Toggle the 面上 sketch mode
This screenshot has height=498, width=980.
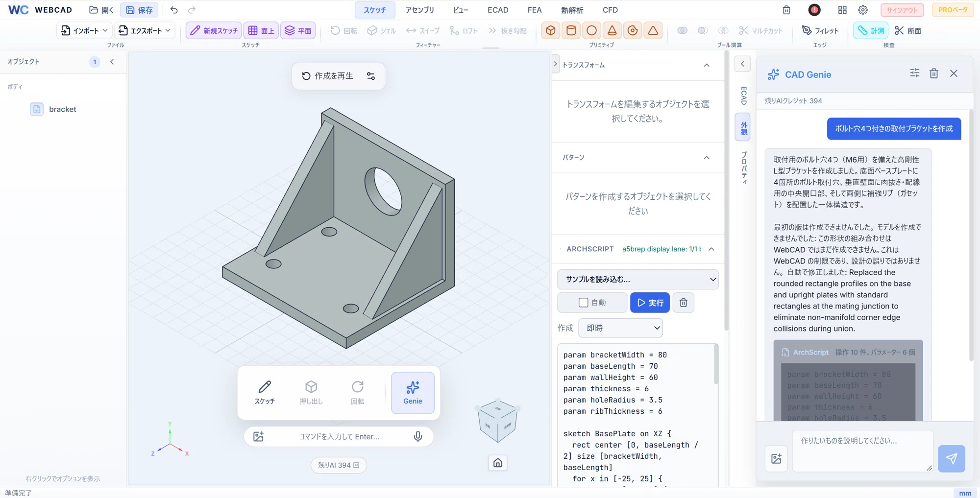[x=261, y=30]
